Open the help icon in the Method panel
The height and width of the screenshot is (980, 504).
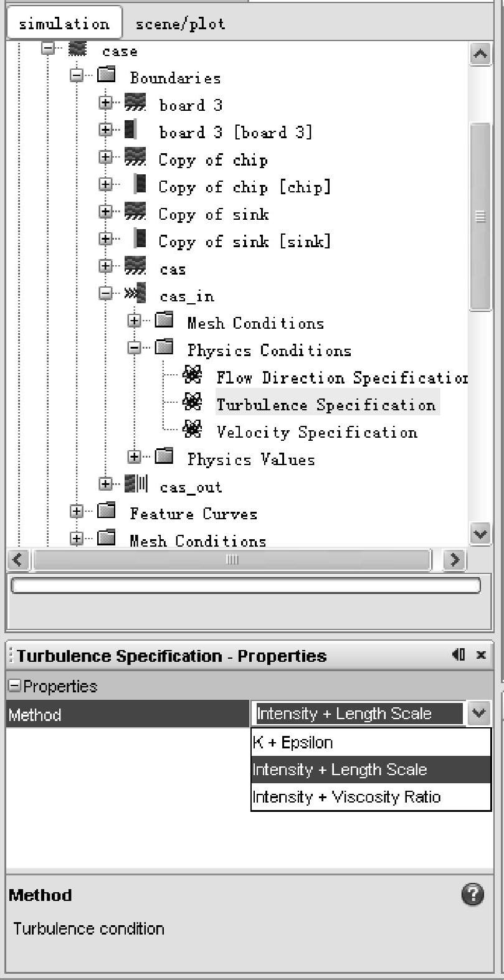[473, 894]
